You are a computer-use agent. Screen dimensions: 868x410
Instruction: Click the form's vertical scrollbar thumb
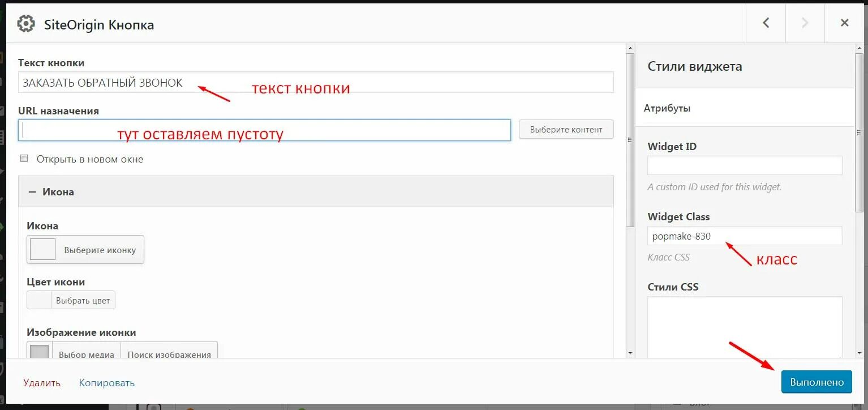point(630,140)
